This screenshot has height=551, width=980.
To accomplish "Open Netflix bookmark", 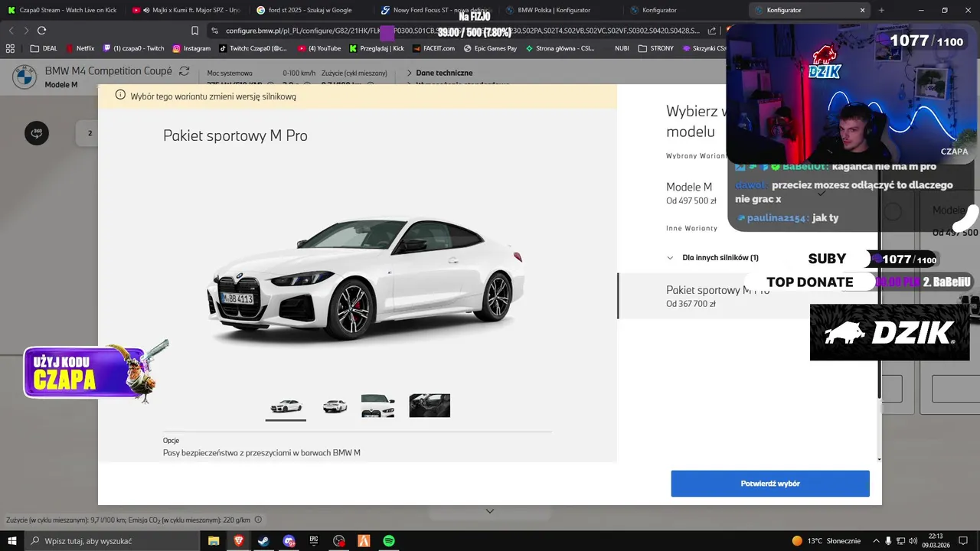I will coord(80,48).
